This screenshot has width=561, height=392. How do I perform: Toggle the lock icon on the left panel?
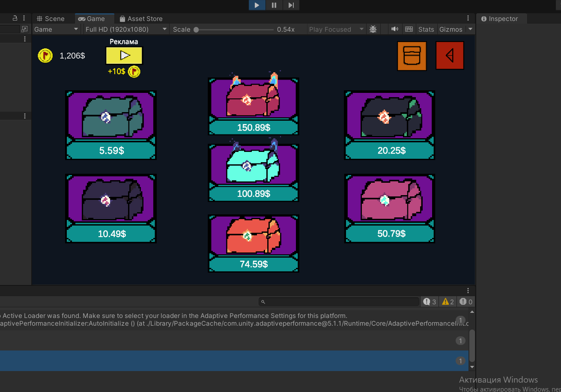[15, 18]
